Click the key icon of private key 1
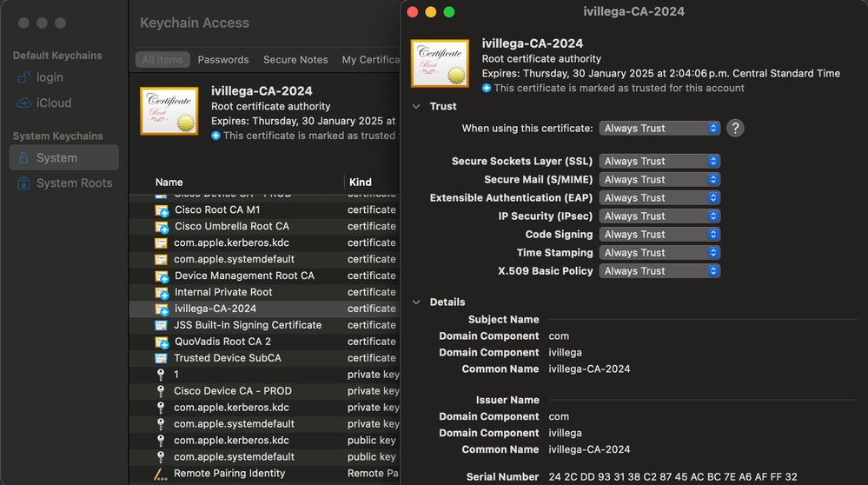868x485 pixels. pos(161,375)
